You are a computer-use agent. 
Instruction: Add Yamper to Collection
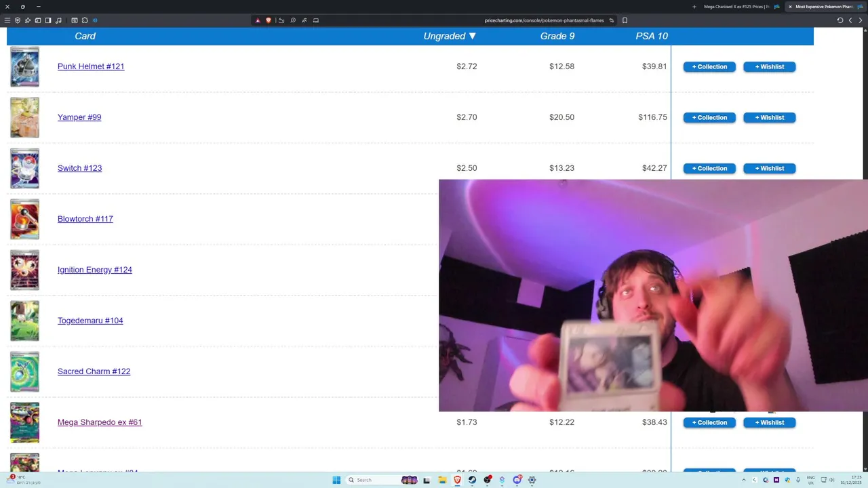pyautogui.click(x=709, y=117)
